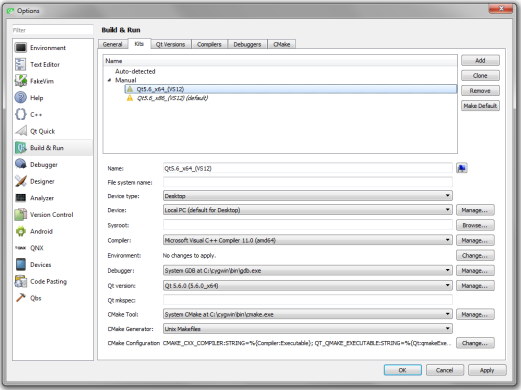Open the Qt Versions tab
The width and height of the screenshot is (521, 390).
(x=170, y=44)
